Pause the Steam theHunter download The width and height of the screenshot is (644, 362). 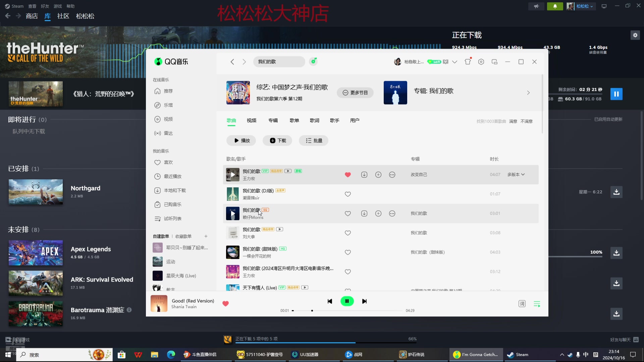click(x=616, y=94)
